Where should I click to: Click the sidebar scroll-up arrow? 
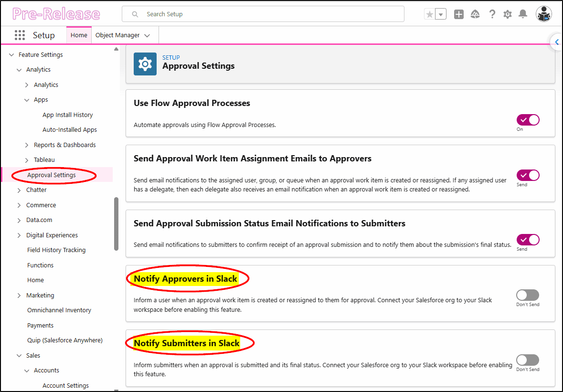tap(116, 49)
